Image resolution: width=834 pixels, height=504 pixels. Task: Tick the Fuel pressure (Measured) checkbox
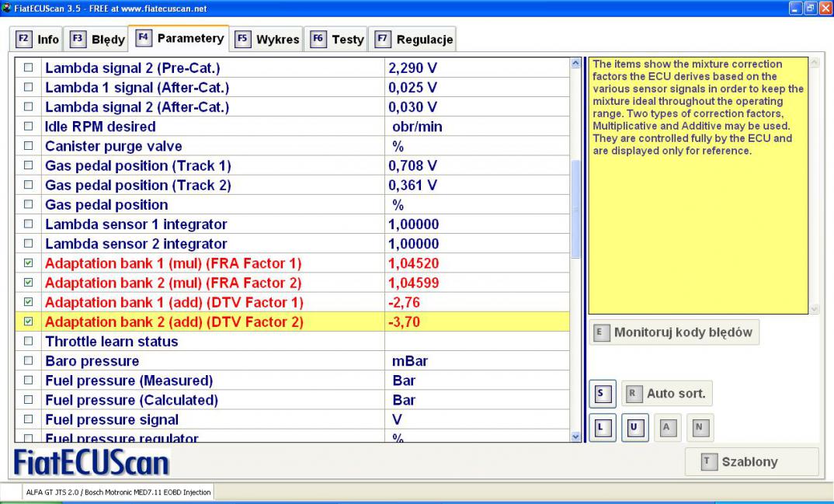point(28,380)
